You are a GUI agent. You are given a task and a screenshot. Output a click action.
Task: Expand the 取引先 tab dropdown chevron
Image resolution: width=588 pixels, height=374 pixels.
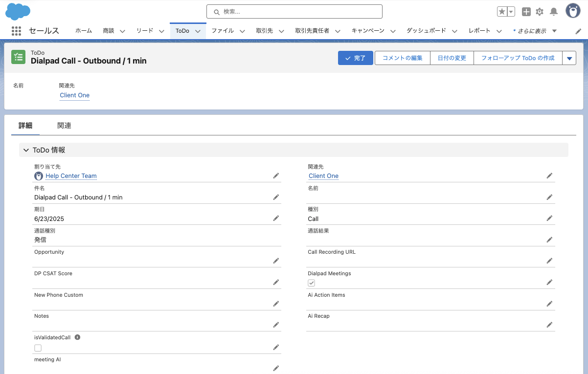click(x=281, y=31)
